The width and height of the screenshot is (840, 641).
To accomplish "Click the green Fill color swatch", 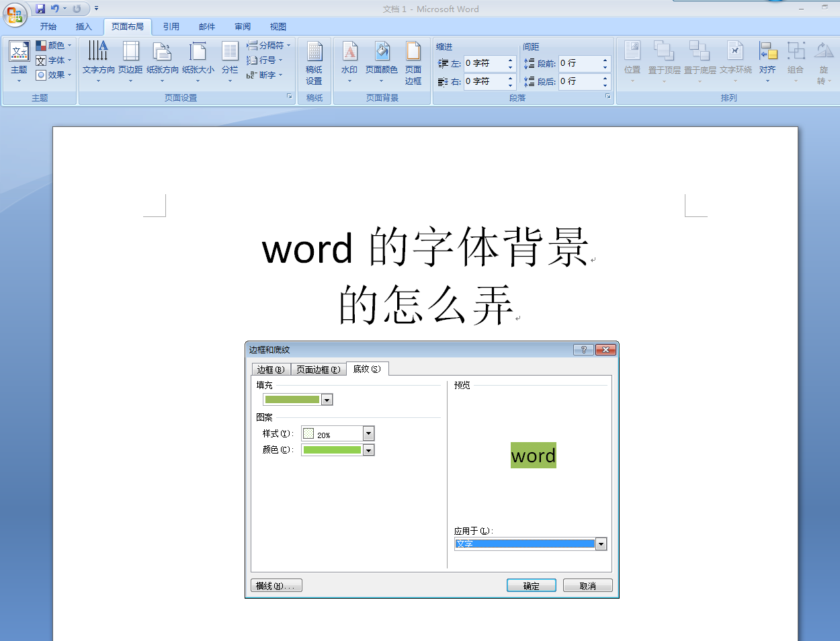I will click(x=292, y=400).
